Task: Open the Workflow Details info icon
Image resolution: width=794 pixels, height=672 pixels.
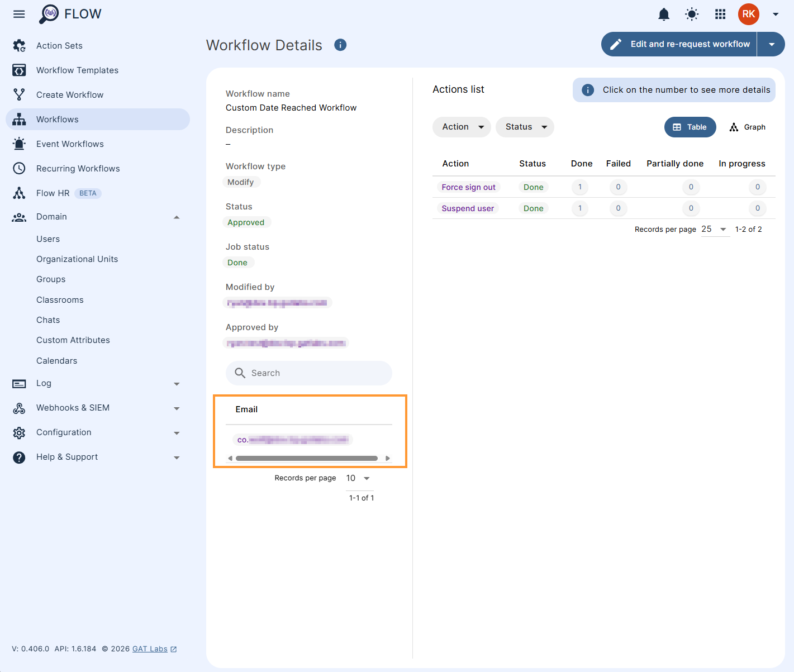Action: coord(340,45)
